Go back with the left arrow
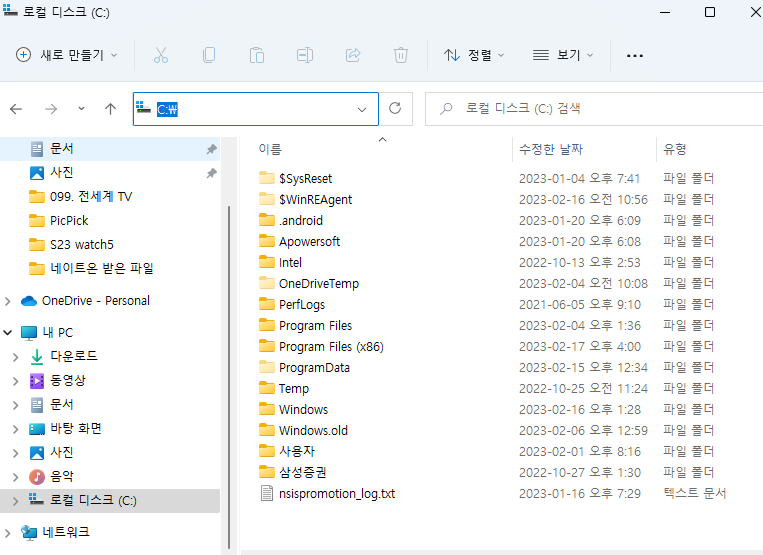Screen dimensions: 763x555 (16, 109)
